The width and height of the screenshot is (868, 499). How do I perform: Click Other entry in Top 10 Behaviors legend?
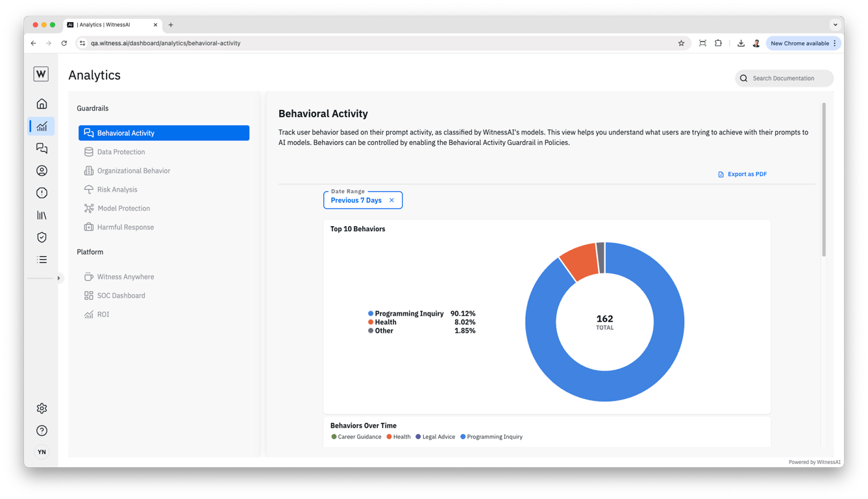click(x=380, y=331)
